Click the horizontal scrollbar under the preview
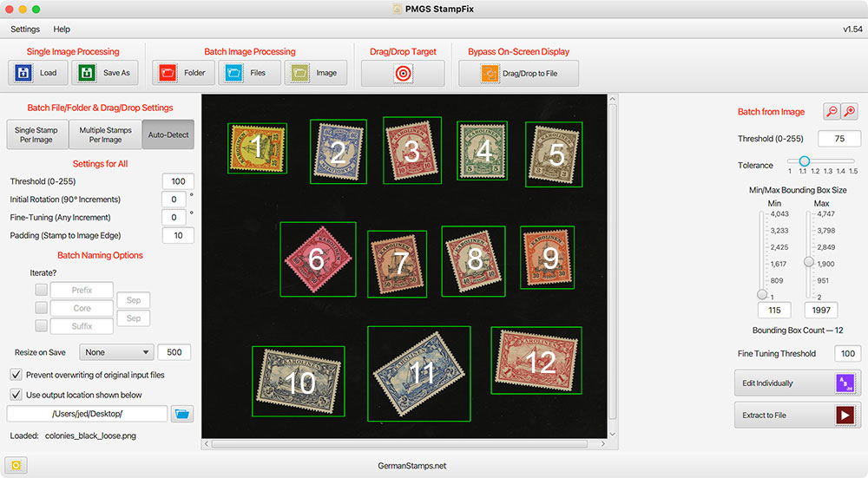The width and height of the screenshot is (868, 478). 399,443
